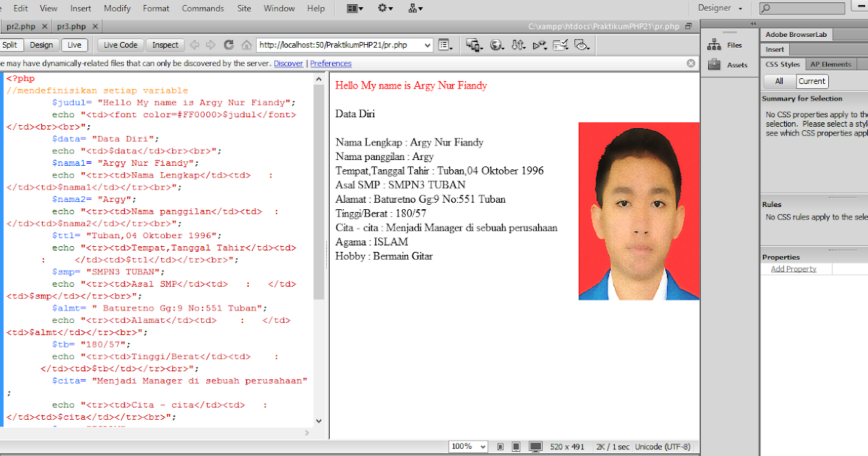Click the profile photo in Live view
Image resolution: width=868 pixels, height=456 pixels.
point(639,211)
